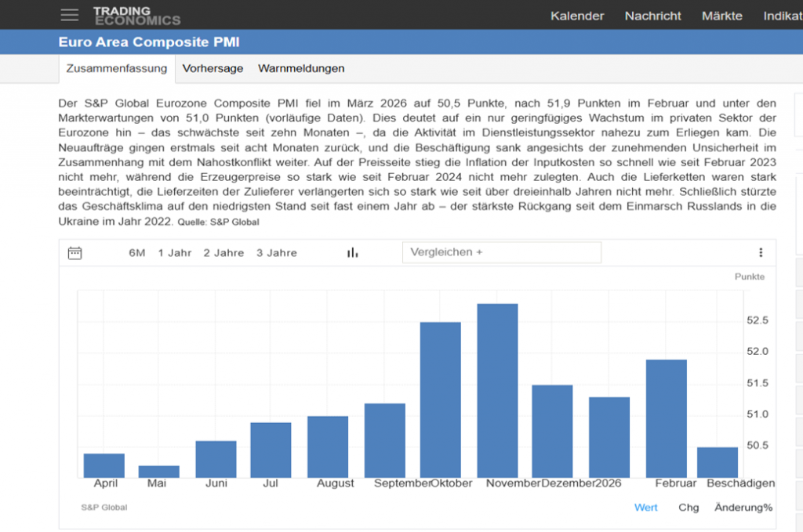Click the November bar in the chart
Screen dimensions: 803x532
[497, 390]
